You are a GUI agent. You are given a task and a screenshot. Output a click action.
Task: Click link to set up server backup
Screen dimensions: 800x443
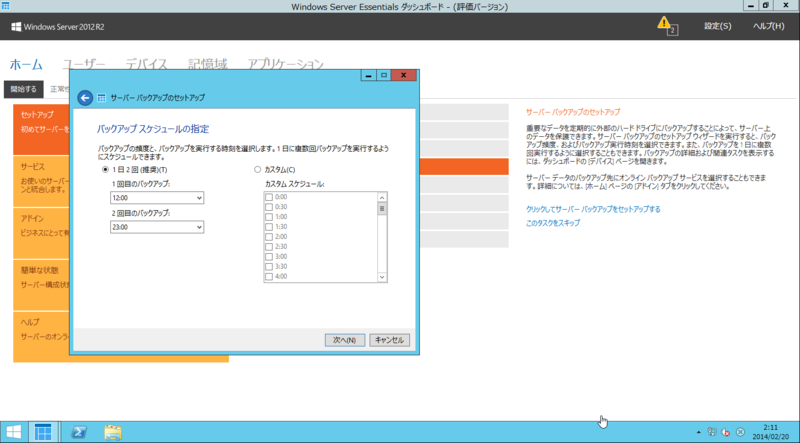pyautogui.click(x=593, y=209)
